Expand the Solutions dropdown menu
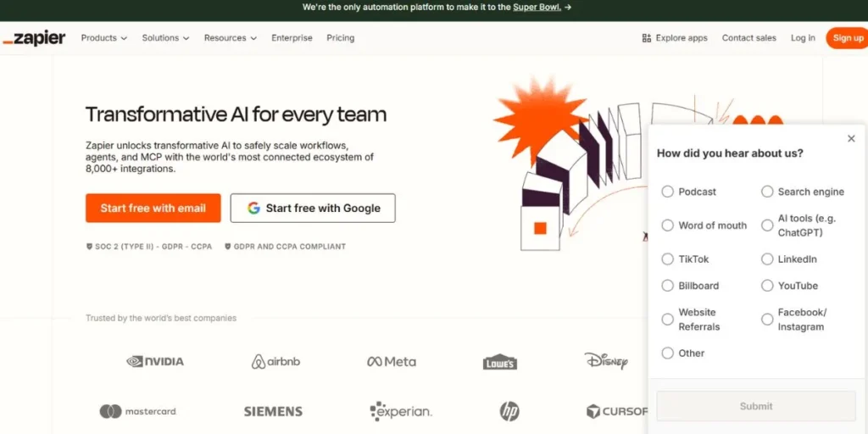868x434 pixels. point(165,38)
